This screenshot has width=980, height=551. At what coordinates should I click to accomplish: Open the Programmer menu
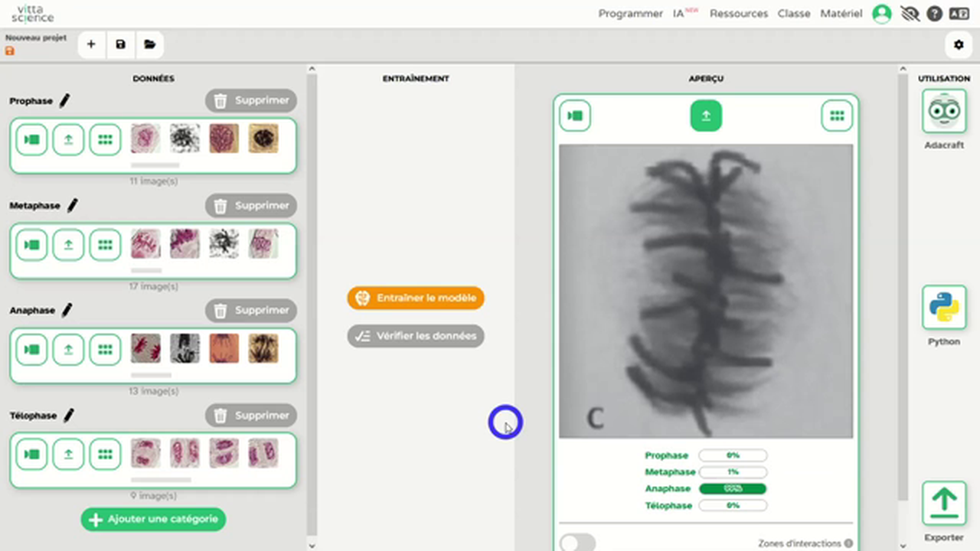point(630,14)
